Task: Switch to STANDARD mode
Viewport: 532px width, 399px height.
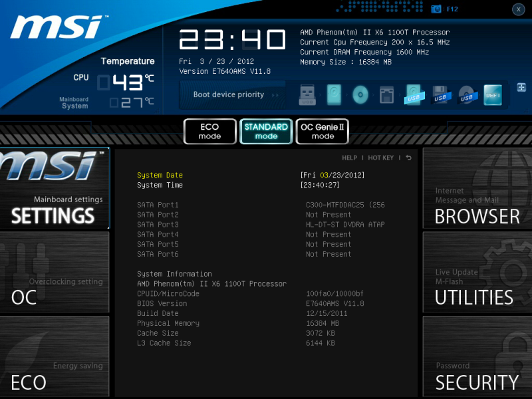Action: tap(266, 131)
